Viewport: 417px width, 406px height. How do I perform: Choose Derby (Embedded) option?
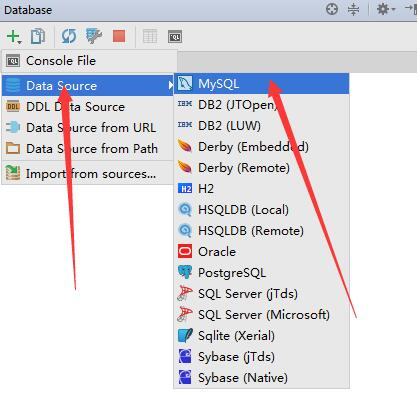(262, 147)
